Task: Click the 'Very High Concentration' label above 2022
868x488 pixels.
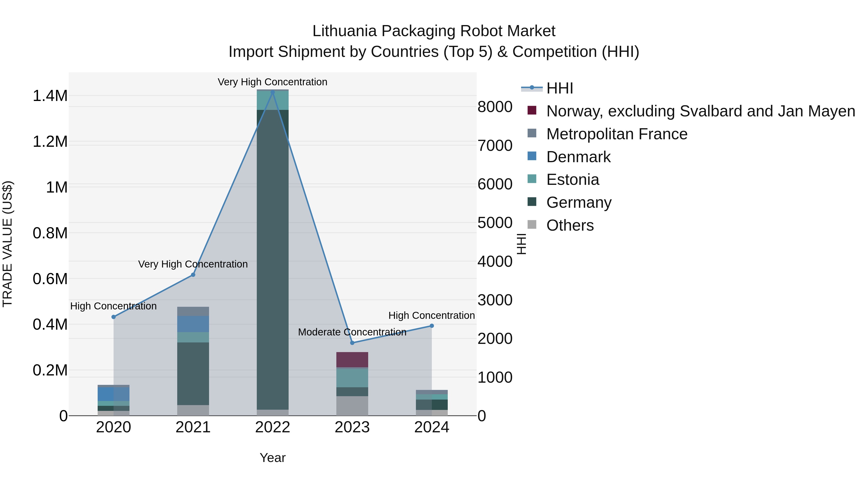Action: tap(273, 82)
